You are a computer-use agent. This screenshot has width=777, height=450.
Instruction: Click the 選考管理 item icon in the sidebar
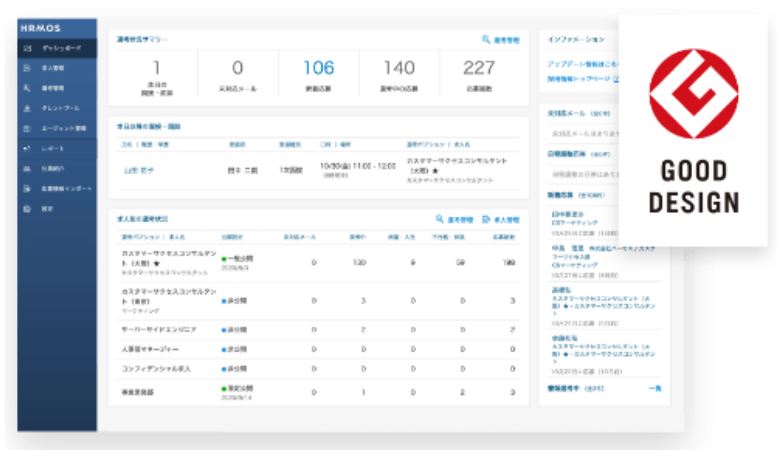pyautogui.click(x=27, y=88)
